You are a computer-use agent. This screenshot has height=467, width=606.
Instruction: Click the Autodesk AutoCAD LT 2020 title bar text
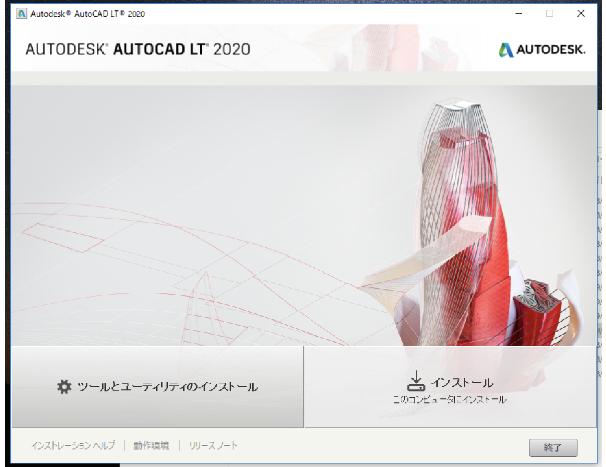pos(88,14)
